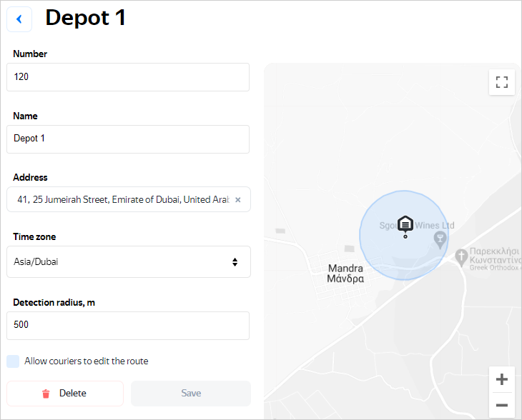
Task: Clear the address field with the x icon
Action: pyautogui.click(x=238, y=200)
